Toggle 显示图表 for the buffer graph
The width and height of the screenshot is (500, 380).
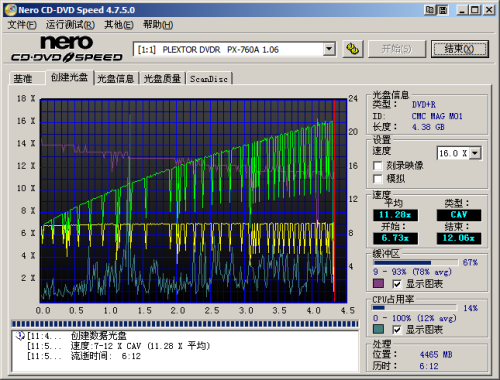pos(396,284)
